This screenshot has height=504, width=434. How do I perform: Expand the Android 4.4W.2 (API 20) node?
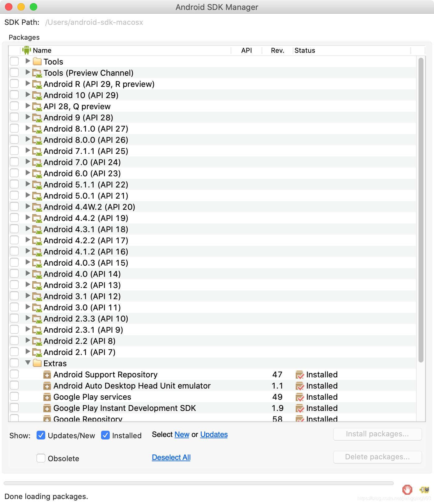(28, 206)
